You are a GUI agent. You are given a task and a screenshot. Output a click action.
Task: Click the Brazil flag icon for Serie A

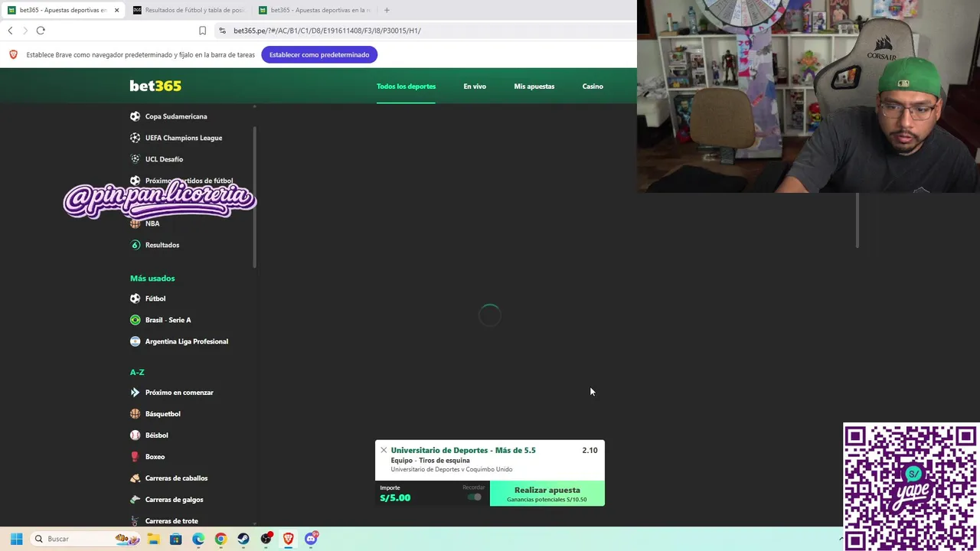[x=136, y=320]
